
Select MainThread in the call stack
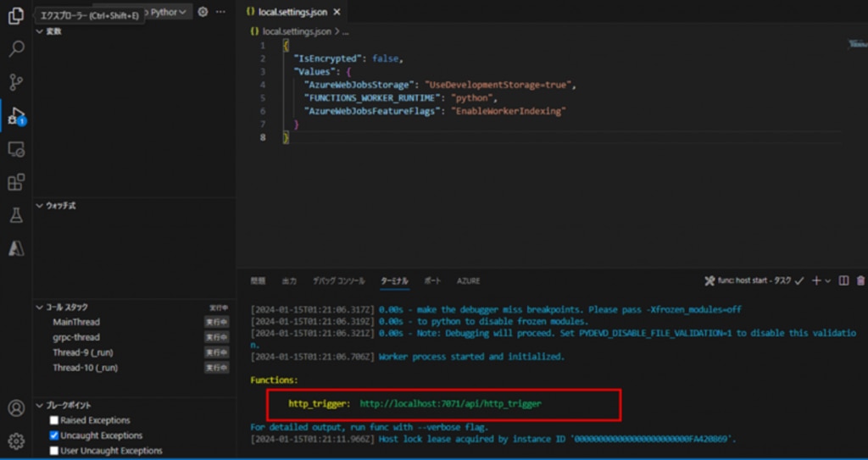pyautogui.click(x=76, y=322)
